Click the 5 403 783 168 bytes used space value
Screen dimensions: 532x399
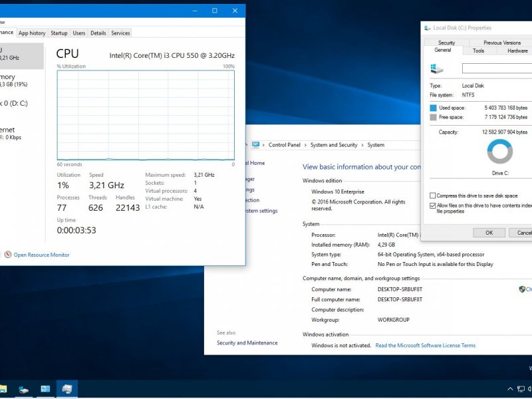coord(506,108)
